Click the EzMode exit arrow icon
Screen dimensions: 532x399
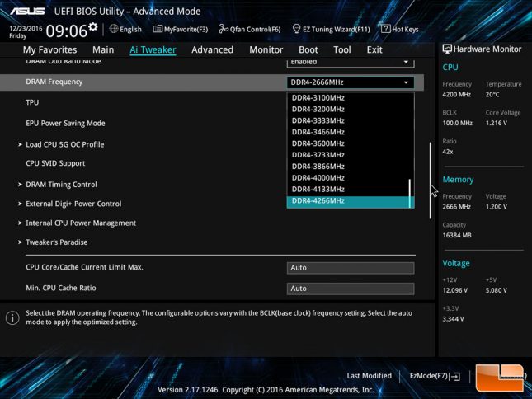[x=456, y=376]
